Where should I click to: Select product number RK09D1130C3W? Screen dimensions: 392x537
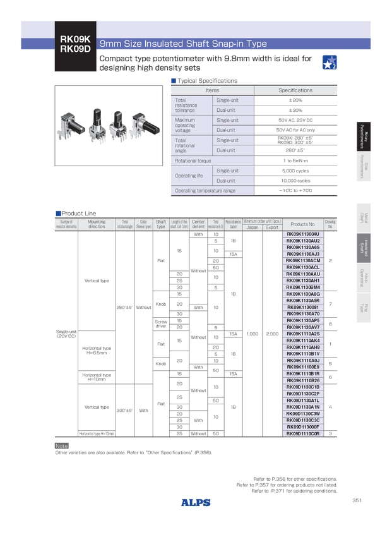(303, 413)
